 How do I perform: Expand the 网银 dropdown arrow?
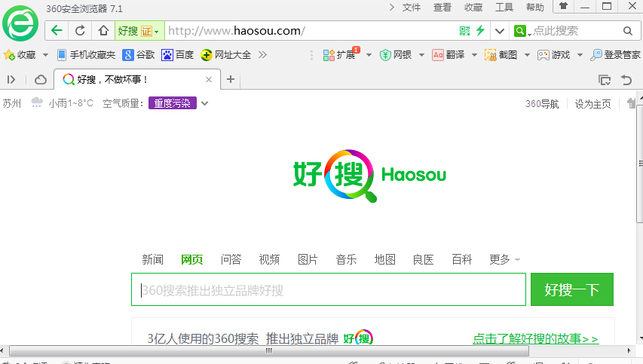coord(421,55)
